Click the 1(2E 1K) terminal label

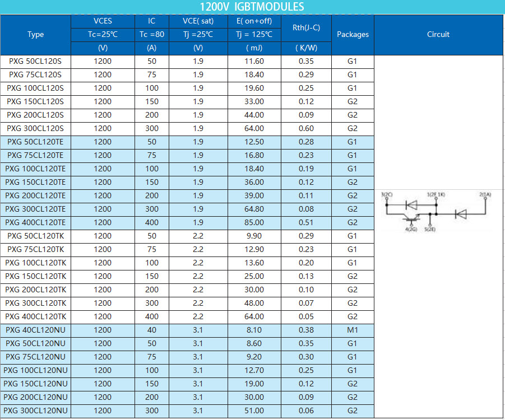coord(435,194)
